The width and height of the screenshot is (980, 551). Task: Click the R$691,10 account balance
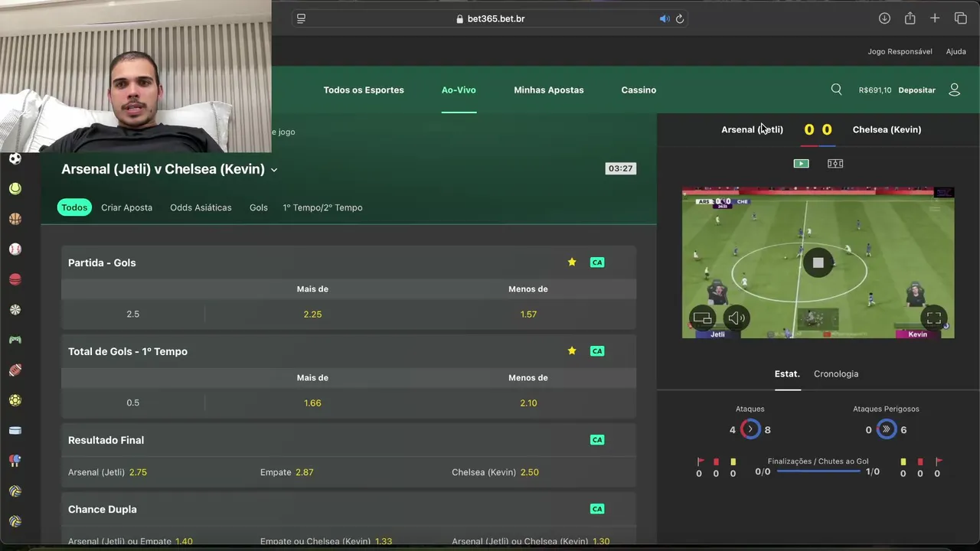(x=875, y=90)
